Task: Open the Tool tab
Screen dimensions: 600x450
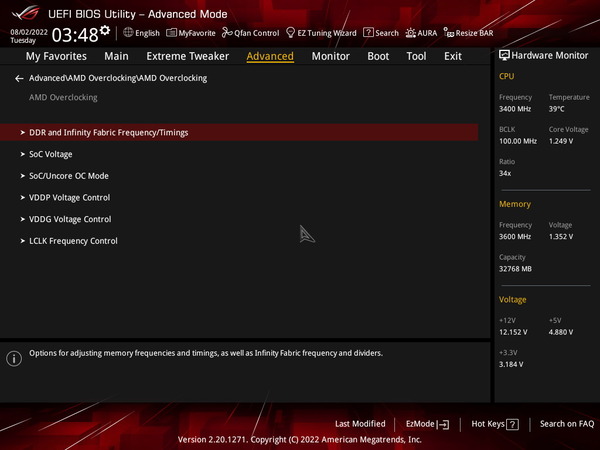Action: [x=416, y=56]
